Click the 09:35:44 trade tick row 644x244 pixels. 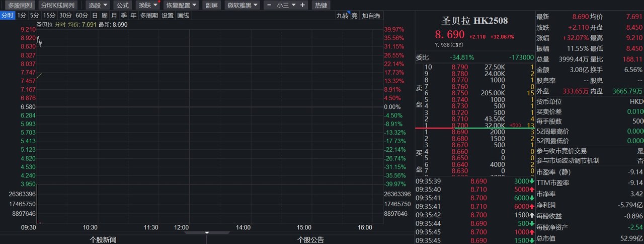474,223
